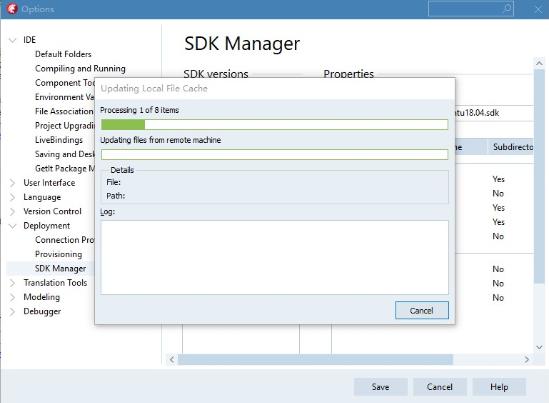Click the RAD Studio logo icon in title bar
Image resolution: width=549 pixels, height=403 pixels.
point(12,9)
